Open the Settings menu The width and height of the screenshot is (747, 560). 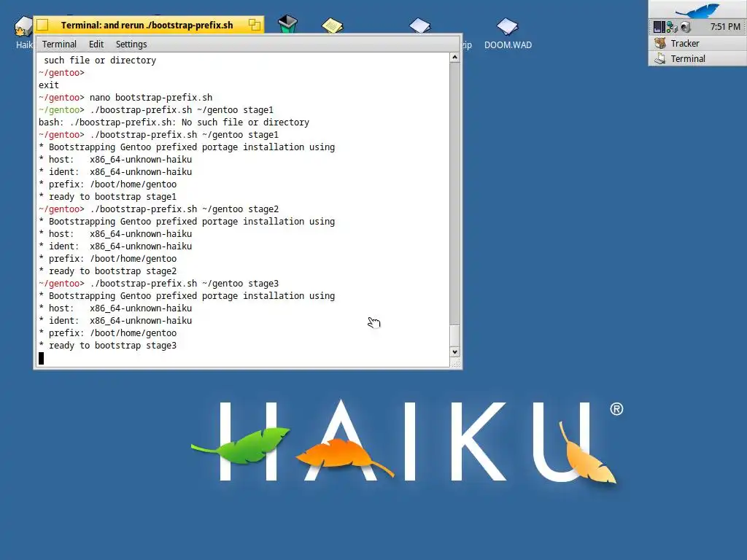tap(131, 44)
